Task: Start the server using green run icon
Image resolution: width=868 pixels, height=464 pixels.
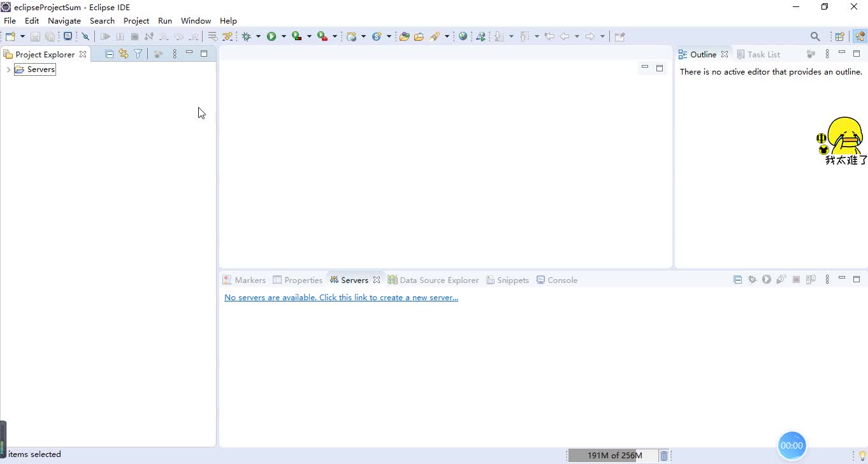Action: click(x=766, y=279)
